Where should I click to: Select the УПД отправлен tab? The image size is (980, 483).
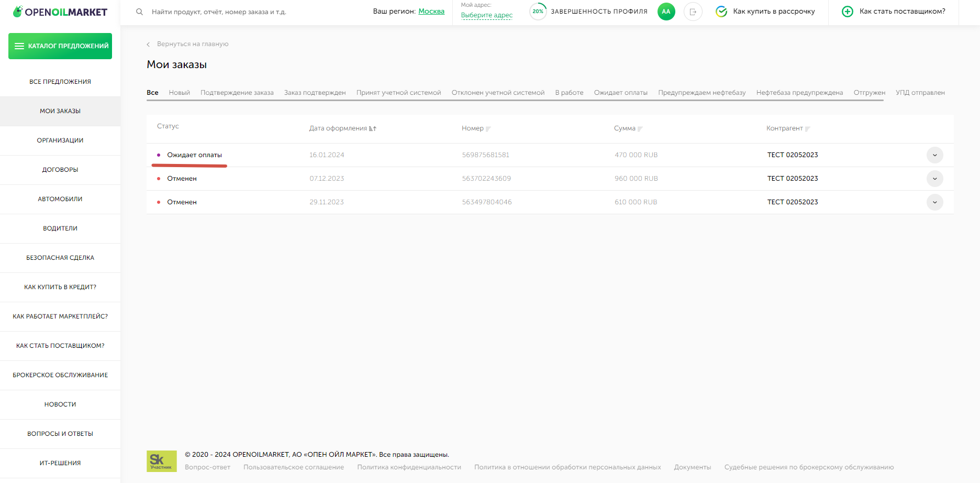[x=920, y=93]
